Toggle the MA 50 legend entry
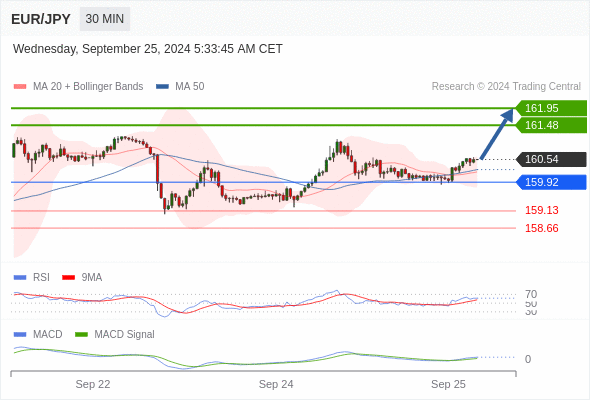Image resolution: width=590 pixels, height=400 pixels. [x=180, y=87]
